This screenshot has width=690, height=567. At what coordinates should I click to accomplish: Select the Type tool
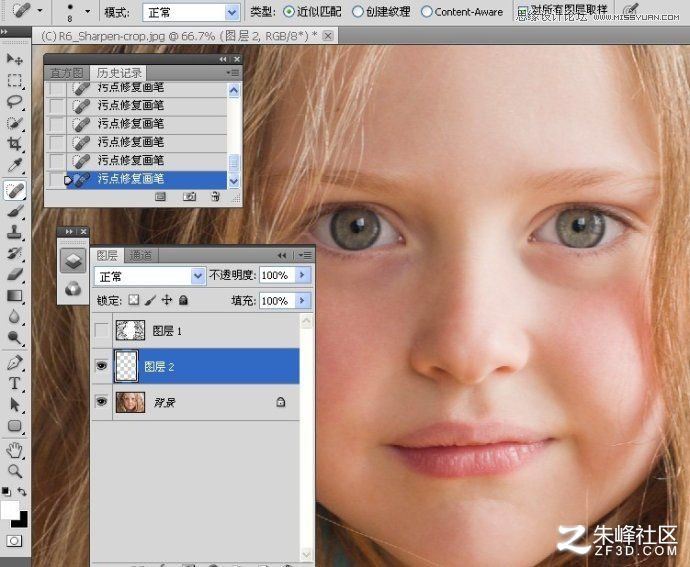pos(15,383)
